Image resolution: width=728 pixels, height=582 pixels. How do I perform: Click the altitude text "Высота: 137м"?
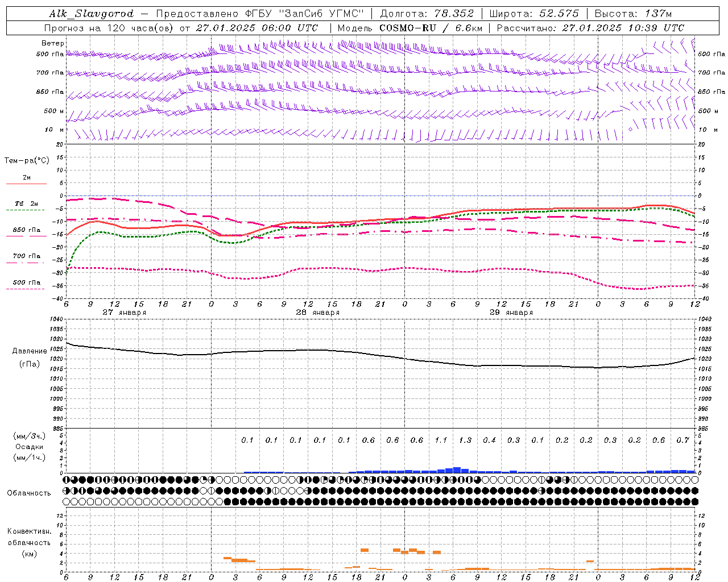point(632,14)
